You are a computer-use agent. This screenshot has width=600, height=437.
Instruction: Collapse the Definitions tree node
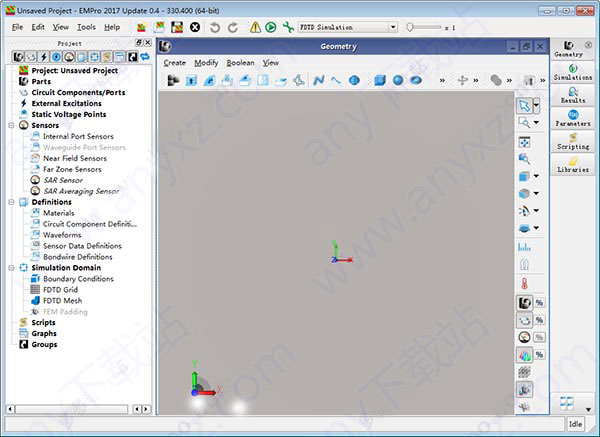[11, 202]
